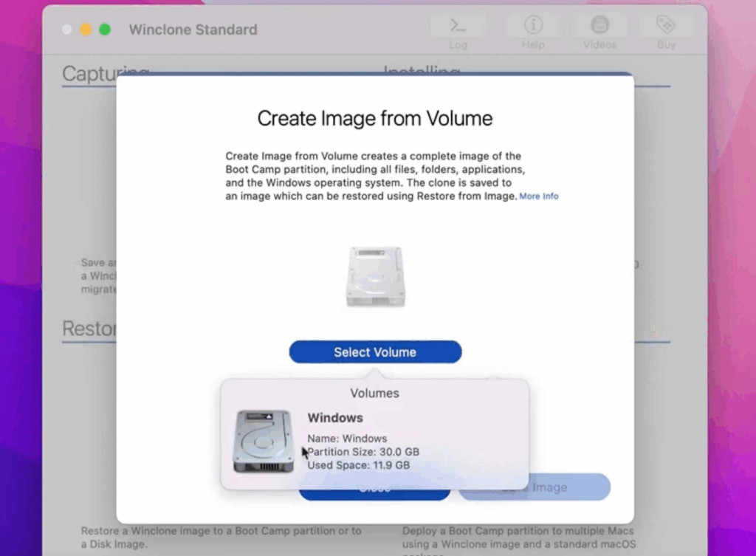This screenshot has width=756, height=556.
Task: Click the Name: Windows text
Action: 347,439
